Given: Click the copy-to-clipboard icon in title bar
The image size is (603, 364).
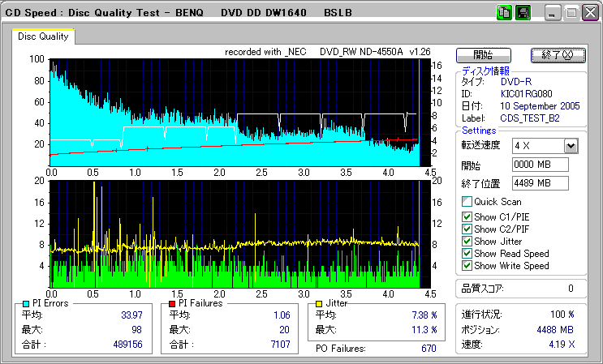Looking at the screenshot, I should (503, 13).
